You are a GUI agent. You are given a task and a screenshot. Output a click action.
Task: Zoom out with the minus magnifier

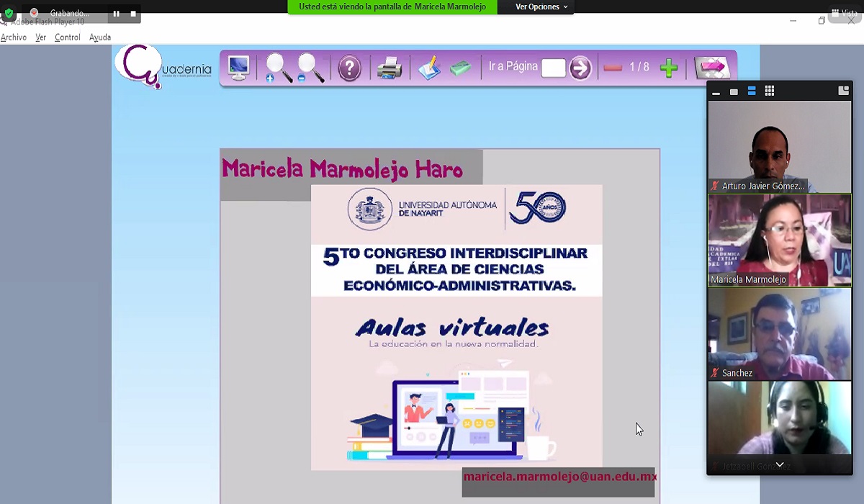310,68
